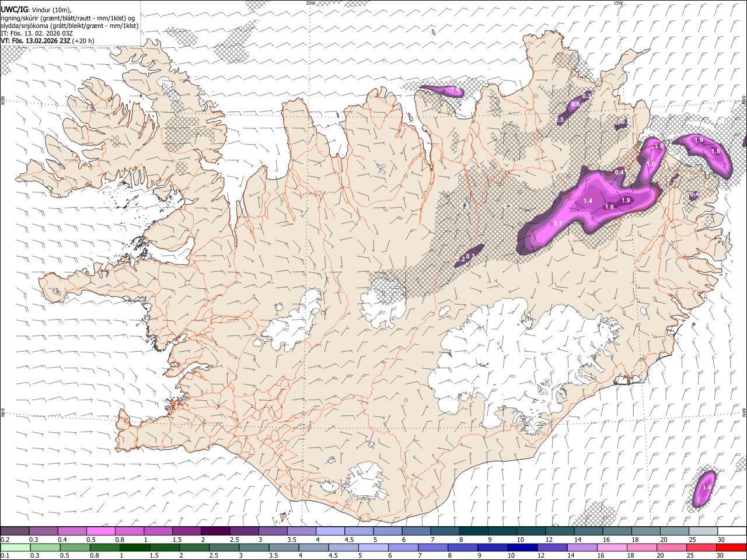747x560 pixels.
Task: Click '1.9' inside the large central purple band
Action: click(x=626, y=200)
